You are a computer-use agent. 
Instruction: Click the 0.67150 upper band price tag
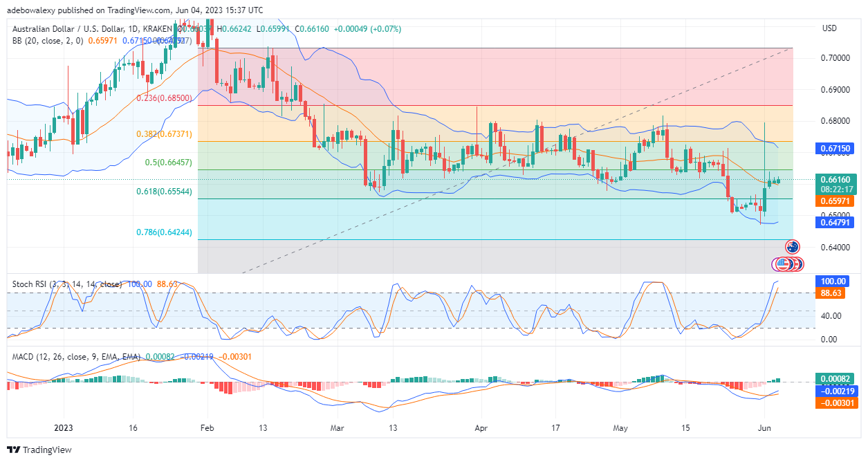coord(834,148)
